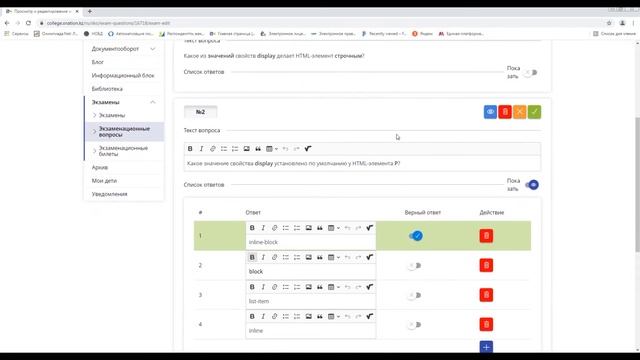This screenshot has width=640, height=360.
Task: Insert blockquote in question text editor
Action: (x=258, y=149)
